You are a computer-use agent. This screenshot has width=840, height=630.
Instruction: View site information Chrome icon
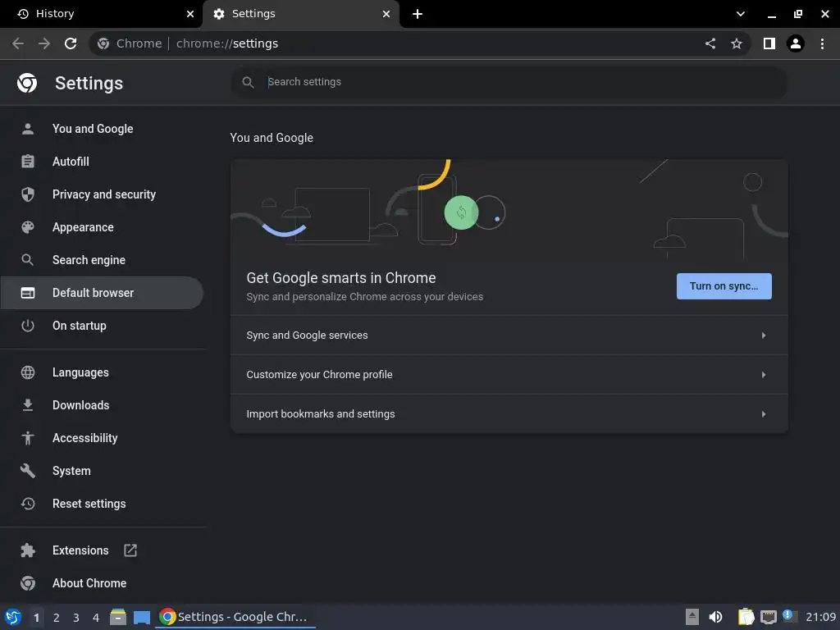click(x=103, y=43)
